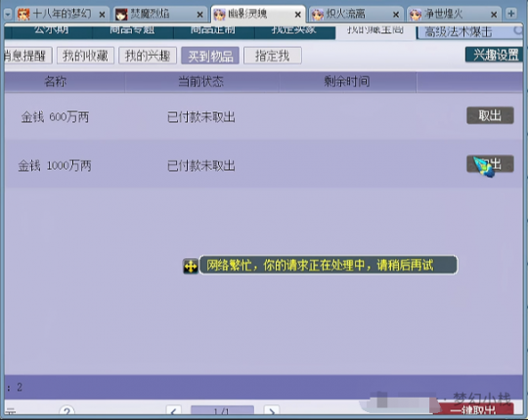Select the 金钱 600万两 row name
This screenshot has width=528, height=420.
(55, 117)
